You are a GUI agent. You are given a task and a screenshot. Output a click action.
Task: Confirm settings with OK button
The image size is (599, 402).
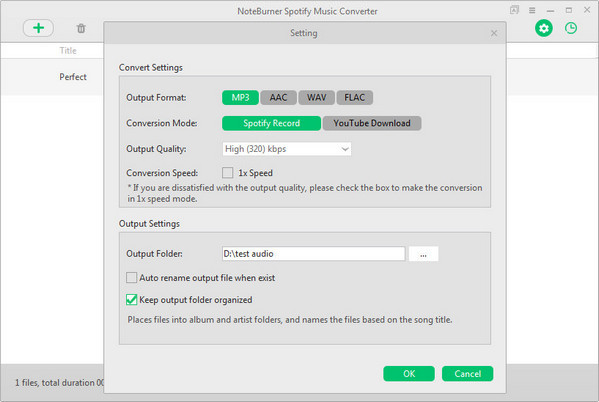(409, 373)
